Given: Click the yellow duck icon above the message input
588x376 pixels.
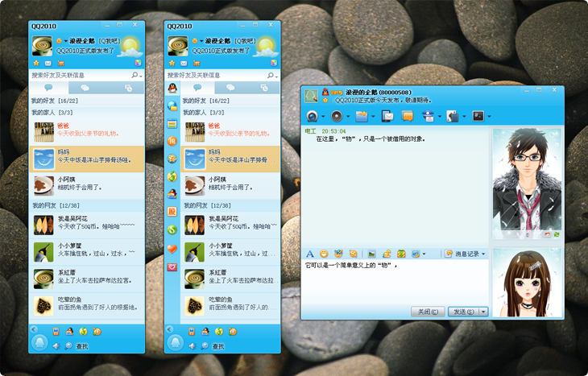Looking at the screenshot, I should [387, 254].
